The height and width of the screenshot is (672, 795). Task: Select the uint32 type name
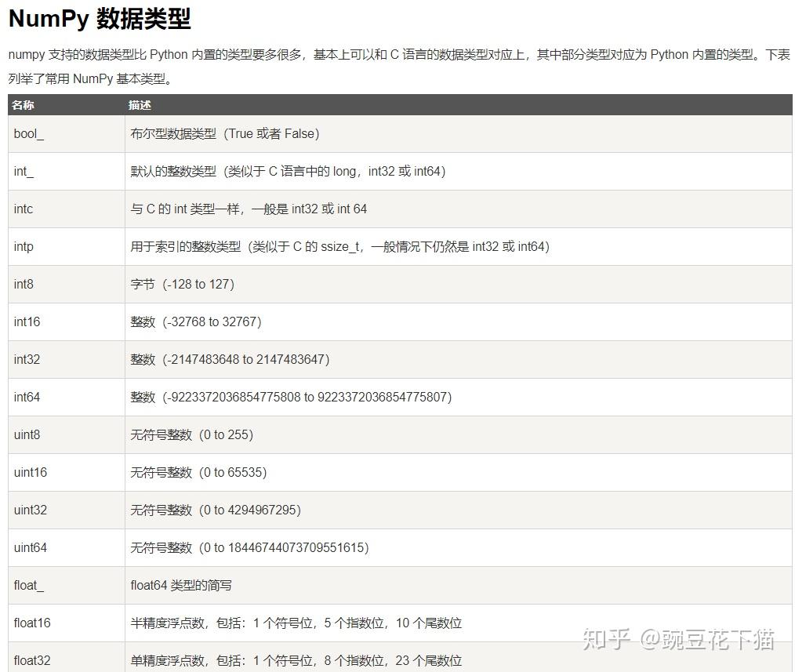coord(31,510)
